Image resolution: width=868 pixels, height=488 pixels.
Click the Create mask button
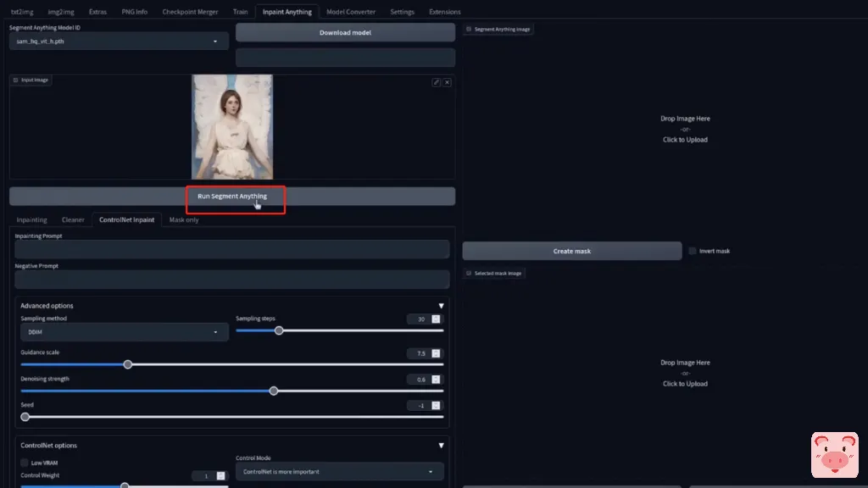(x=572, y=252)
